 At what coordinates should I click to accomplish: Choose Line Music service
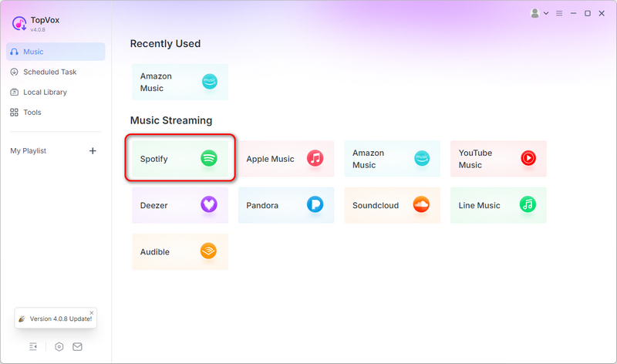click(498, 205)
